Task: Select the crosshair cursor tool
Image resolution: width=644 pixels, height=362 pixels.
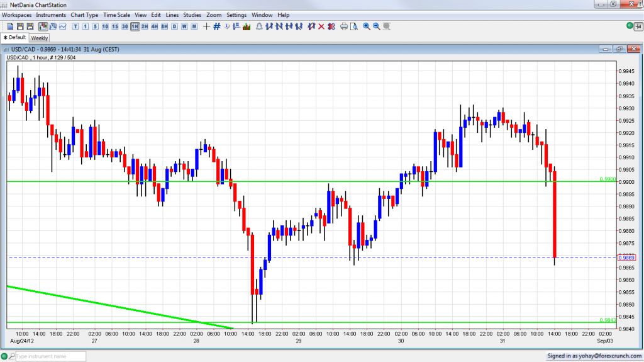Action: [206, 26]
